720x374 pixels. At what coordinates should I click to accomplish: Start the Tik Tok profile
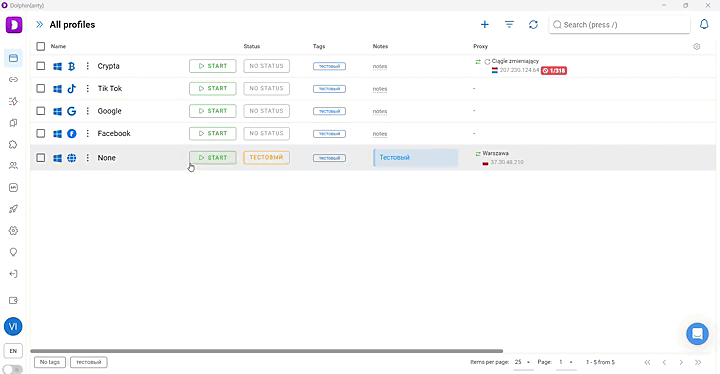213,88
